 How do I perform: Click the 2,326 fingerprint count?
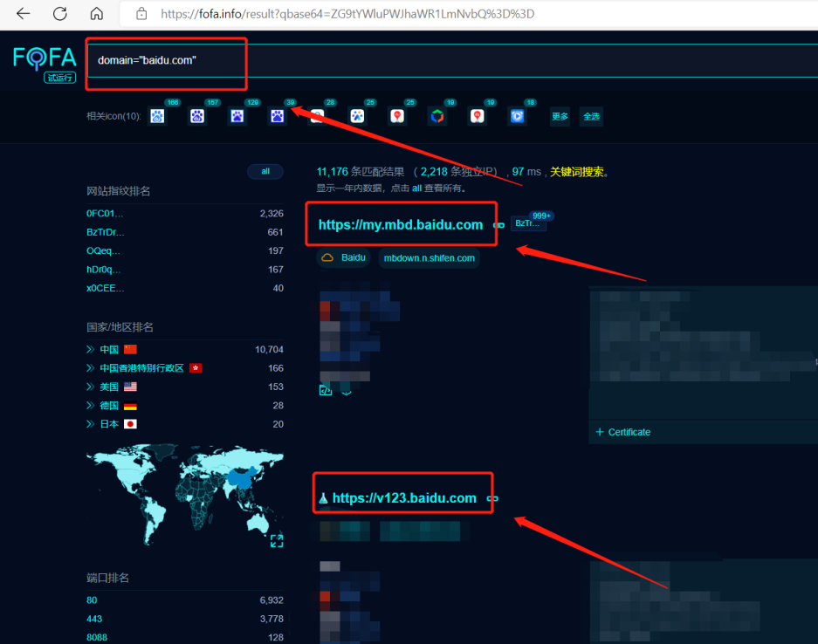[272, 213]
